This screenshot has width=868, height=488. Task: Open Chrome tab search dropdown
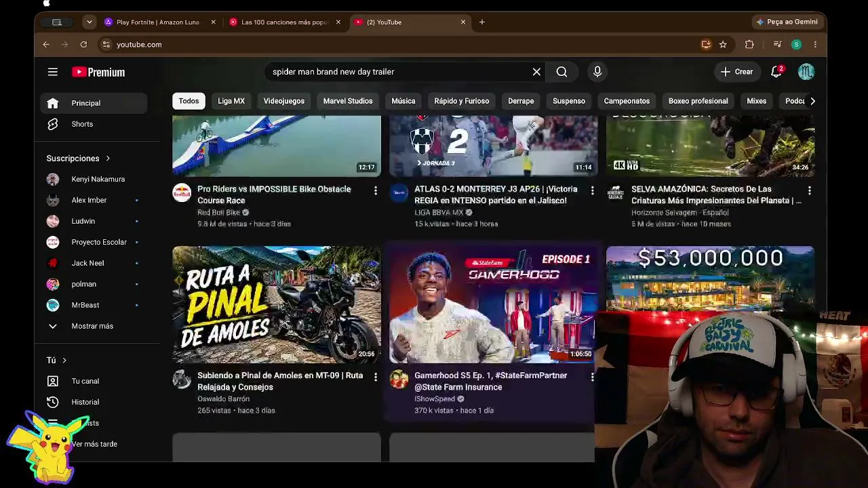coord(89,22)
